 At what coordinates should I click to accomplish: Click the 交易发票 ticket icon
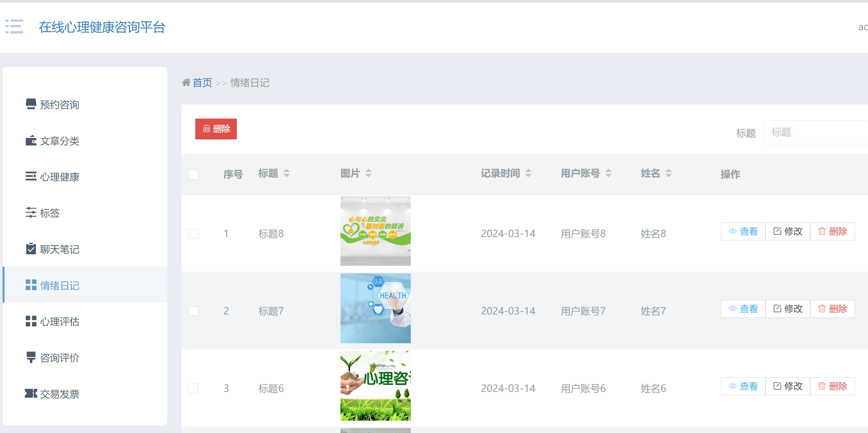click(31, 393)
